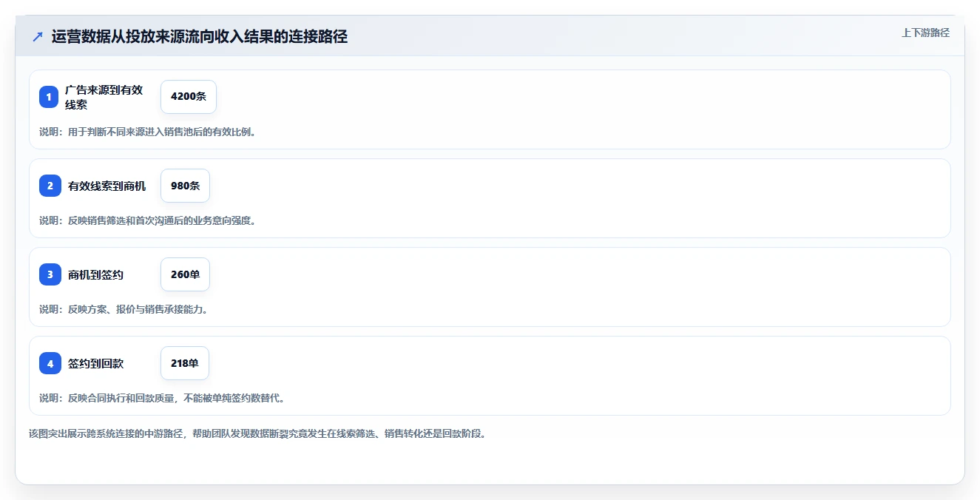Image resolution: width=980 pixels, height=500 pixels.
Task: Click the step 3 number badge
Action: coord(50,274)
